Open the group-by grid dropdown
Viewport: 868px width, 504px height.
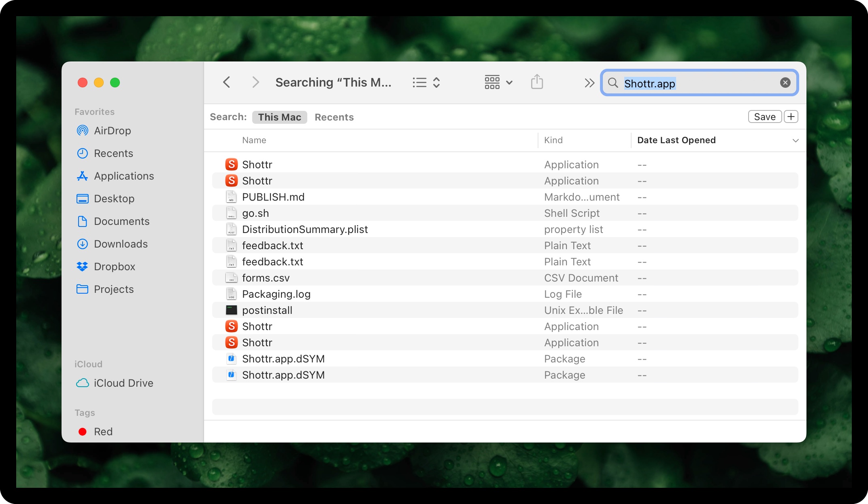[499, 83]
